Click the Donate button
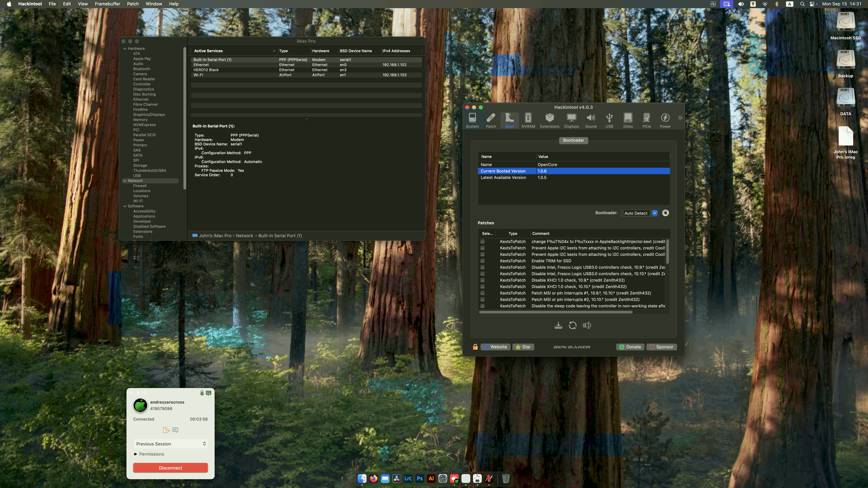868x488 pixels. pyautogui.click(x=630, y=347)
